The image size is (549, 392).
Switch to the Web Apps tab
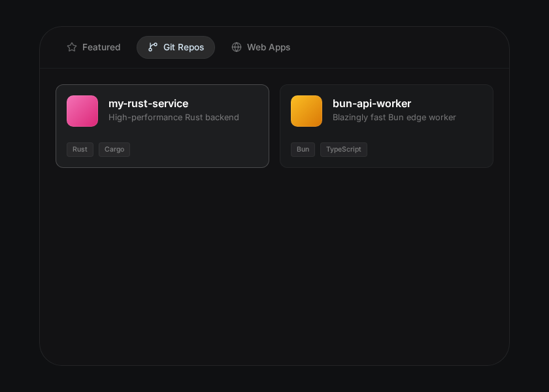(x=261, y=47)
